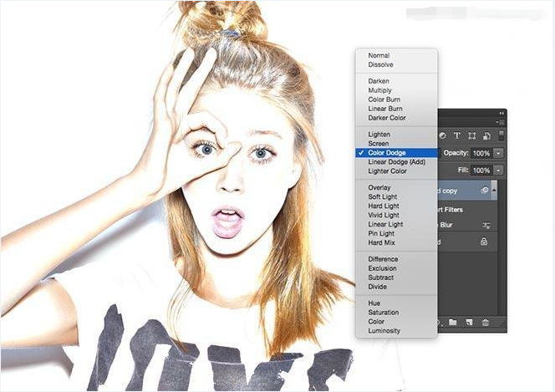
Task: Open the Fill slider dropdown arrow
Action: [x=498, y=171]
